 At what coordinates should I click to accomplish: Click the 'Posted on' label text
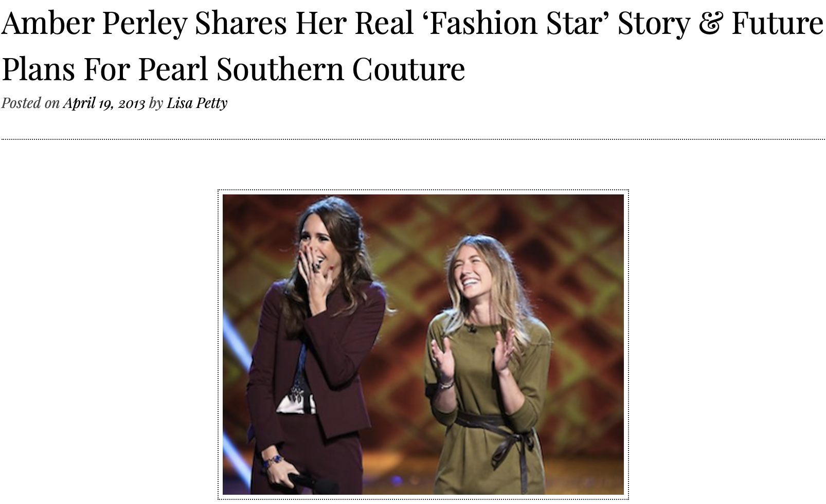(x=30, y=103)
